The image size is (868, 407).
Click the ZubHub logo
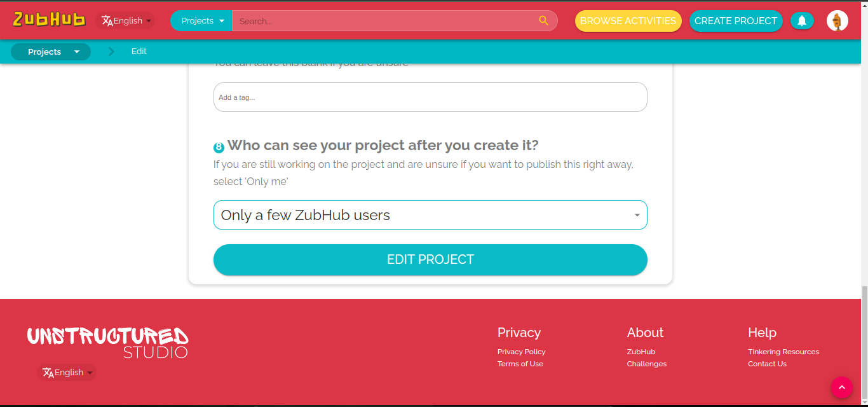coord(49,19)
